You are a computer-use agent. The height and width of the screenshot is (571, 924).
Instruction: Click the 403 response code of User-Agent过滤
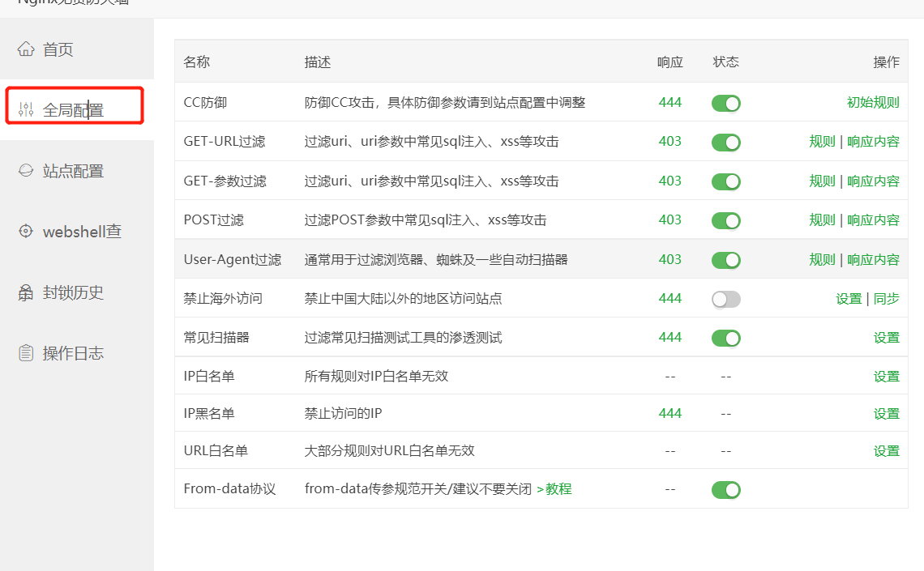(670, 259)
